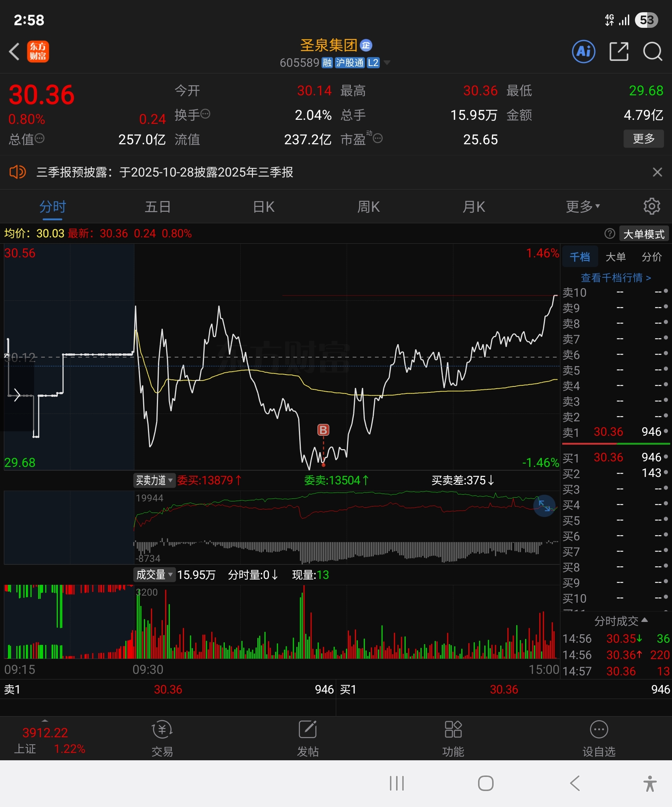Open the 交易 trade icon
This screenshot has height=807, width=672.
[162, 739]
